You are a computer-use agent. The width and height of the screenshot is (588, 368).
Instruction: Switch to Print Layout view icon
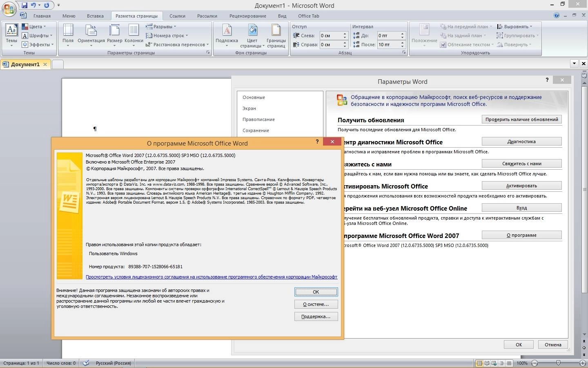tap(480, 363)
